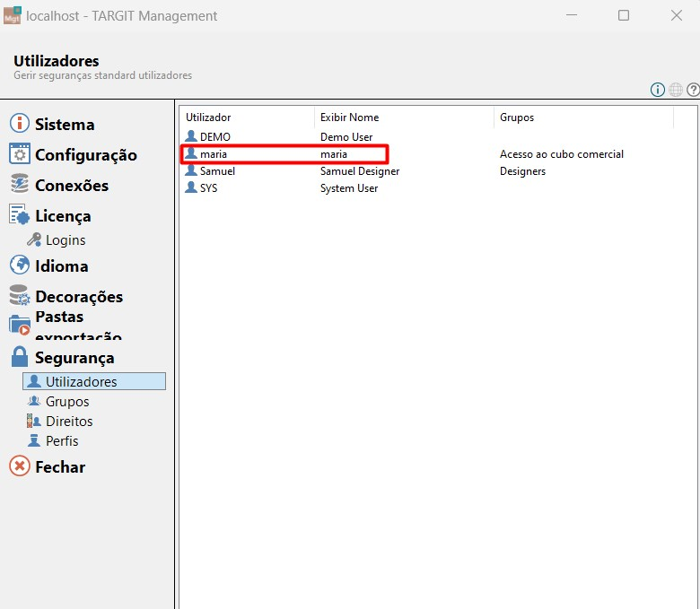Viewport: 700px width, 609px height.
Task: Click the DEMO user icon
Action: [191, 135]
